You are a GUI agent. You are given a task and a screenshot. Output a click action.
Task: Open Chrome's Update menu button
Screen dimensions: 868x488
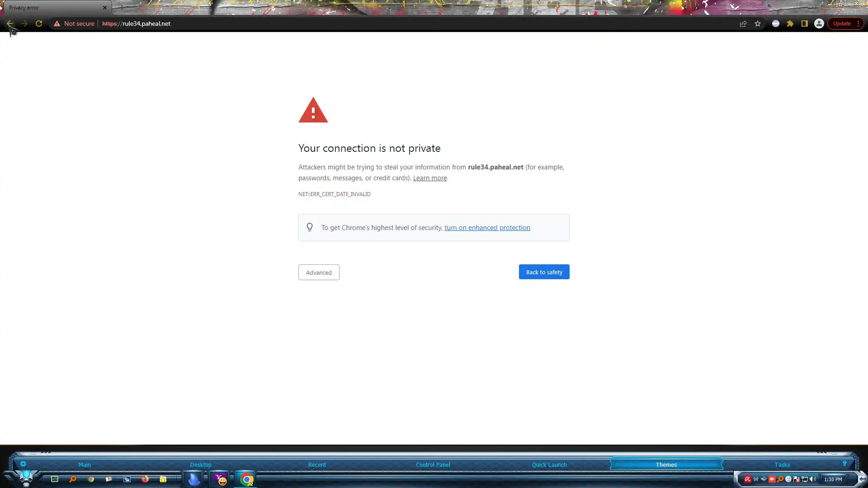click(845, 23)
